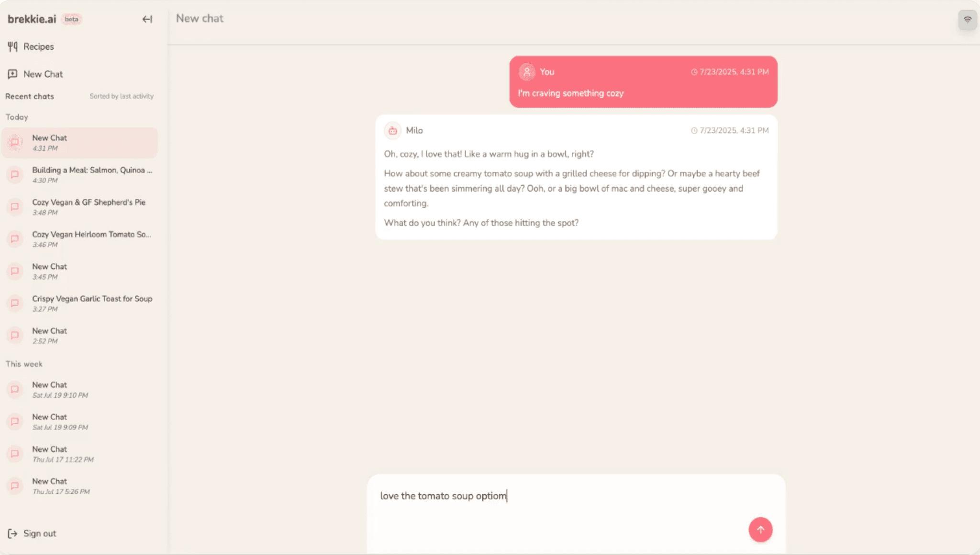Click 'What do you think?' line in Milo's reply

481,223
